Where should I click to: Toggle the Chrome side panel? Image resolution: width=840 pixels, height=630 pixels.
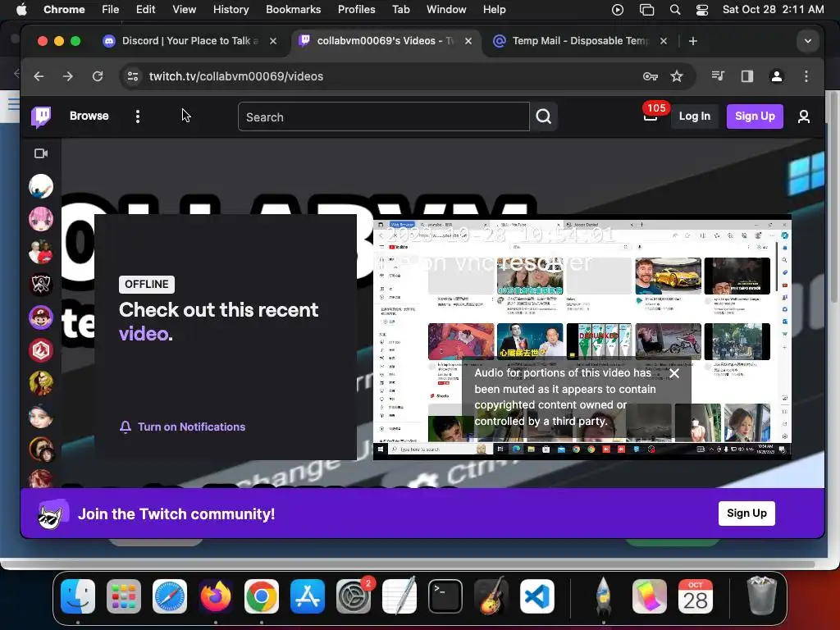(747, 76)
